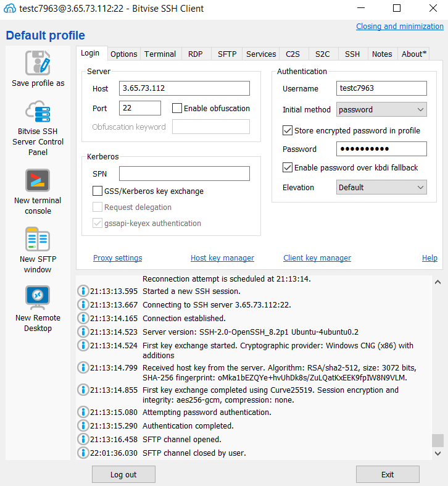Screen dimensions: 448x486
Task: Click the Port input field
Action: (140, 108)
